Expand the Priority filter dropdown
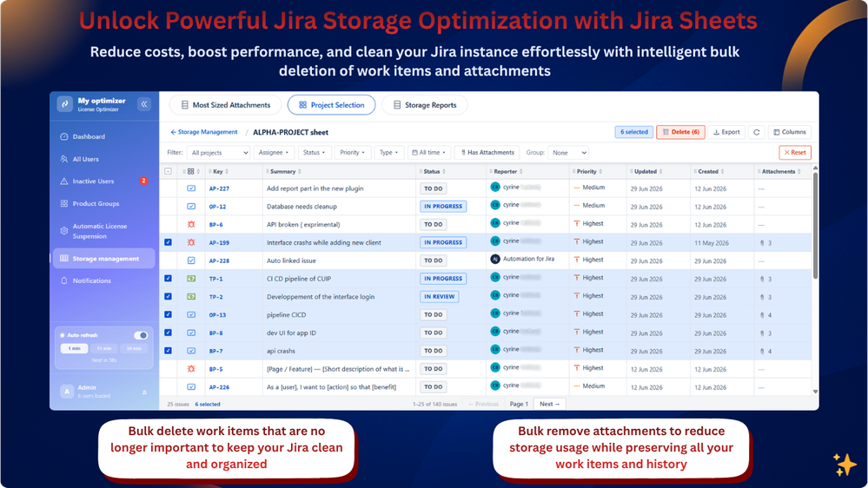The image size is (868, 488). (352, 153)
